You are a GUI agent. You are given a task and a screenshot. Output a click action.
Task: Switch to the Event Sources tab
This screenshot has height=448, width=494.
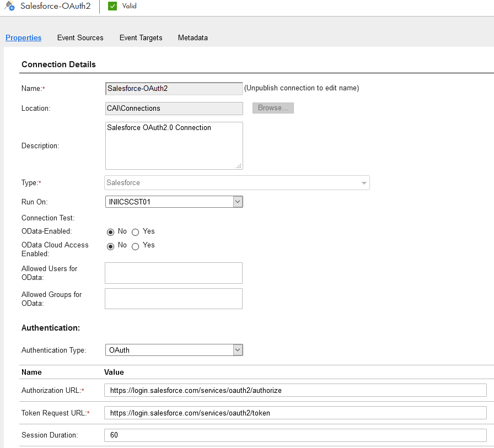80,38
